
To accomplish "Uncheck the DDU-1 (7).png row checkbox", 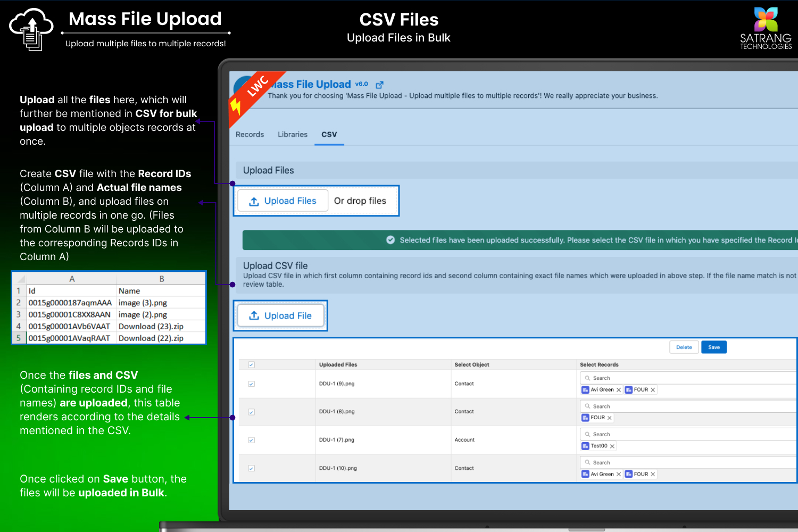I will 252,440.
